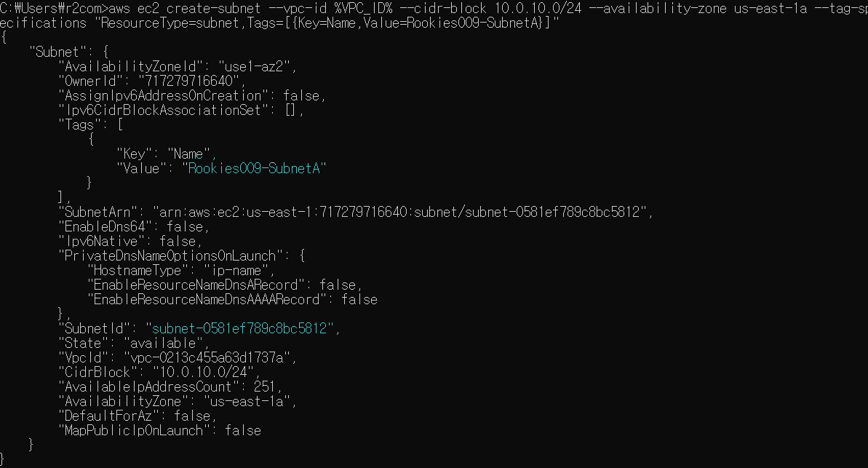Click the AvailableIpAddressCount value 251

point(264,386)
